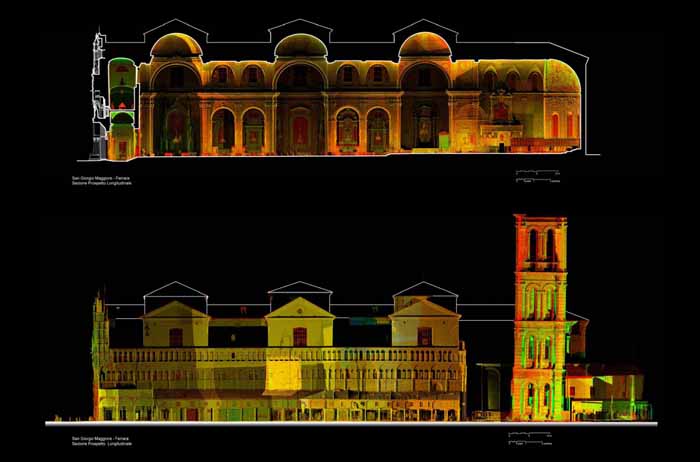Viewport: 700px width, 462px height.
Task: Click the long colonnade balustrade on the elevation
Action: pos(285,355)
